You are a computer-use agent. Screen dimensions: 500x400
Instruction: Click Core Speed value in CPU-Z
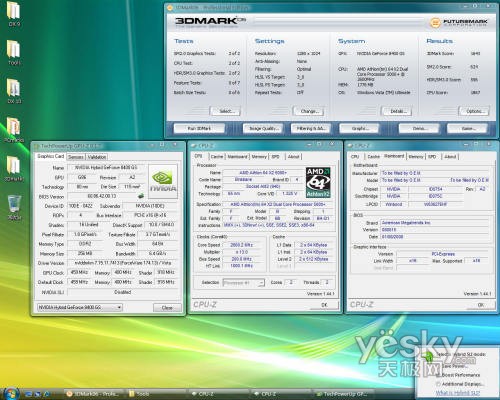tap(242, 245)
